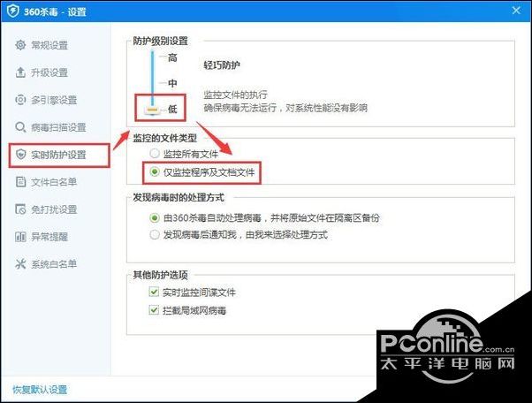Choose 由360杀毒自动处理病毒 option
532x403 pixels.
pos(155,217)
